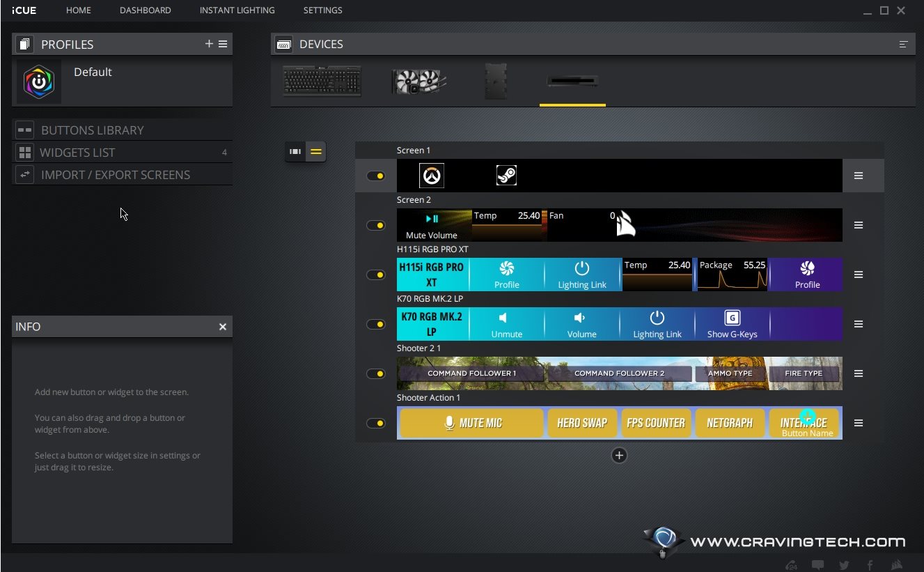Toggle the Shooter 2 1 screen
924x572 pixels.
coord(376,373)
